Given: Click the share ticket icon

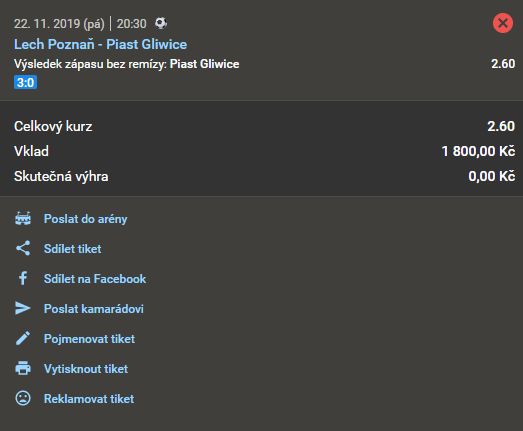Looking at the screenshot, I should 23,248.
